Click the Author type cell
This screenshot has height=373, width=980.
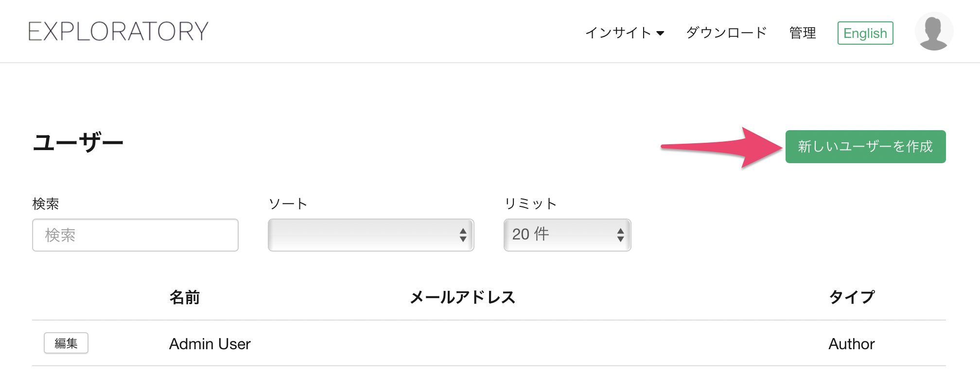click(852, 344)
